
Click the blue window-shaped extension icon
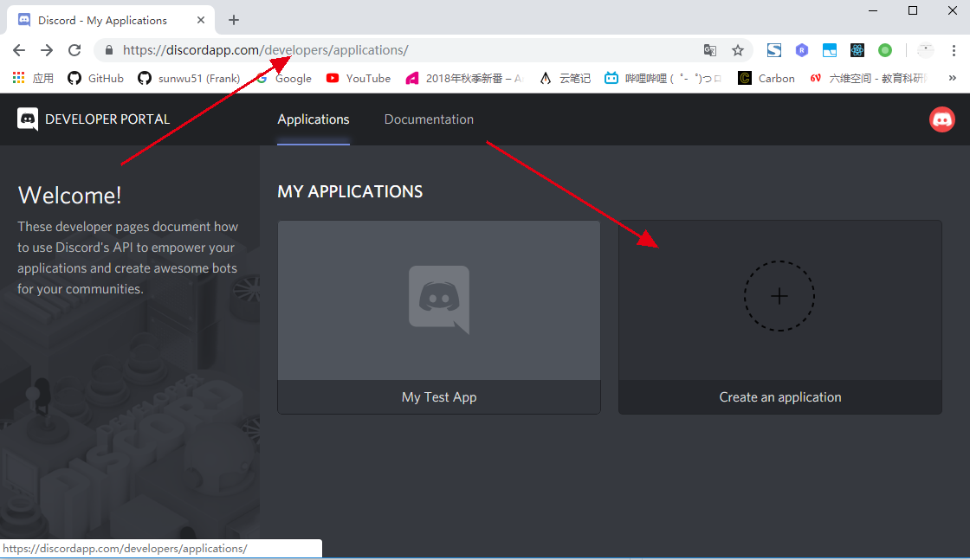pos(830,51)
